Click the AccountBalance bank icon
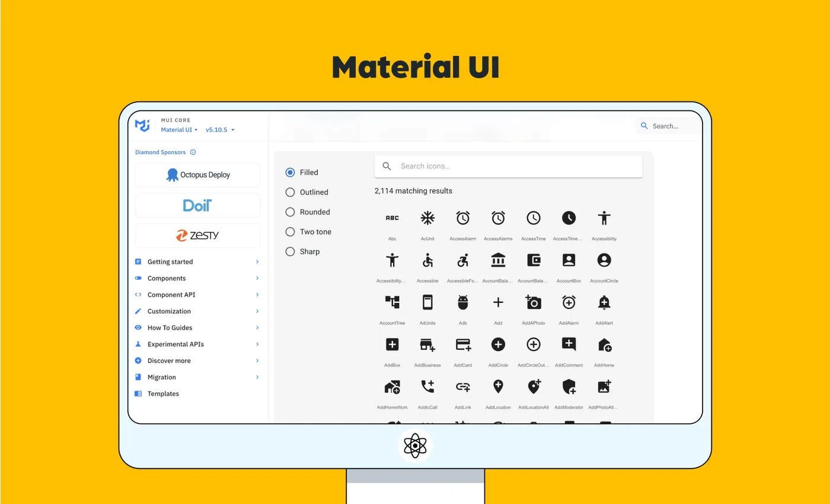 [x=498, y=260]
